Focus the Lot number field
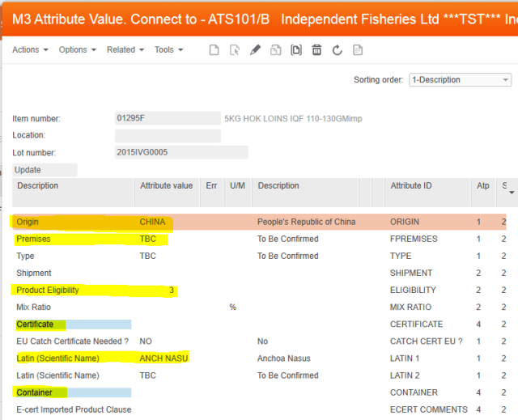 pos(180,152)
